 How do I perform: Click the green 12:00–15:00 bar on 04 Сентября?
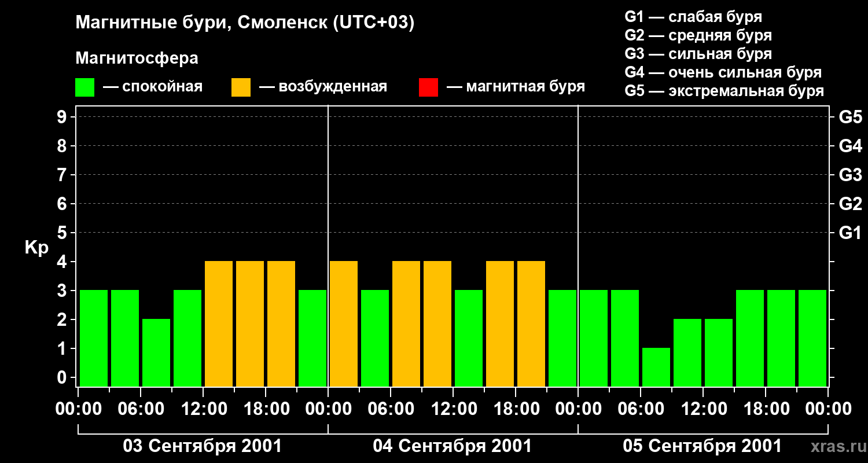(x=469, y=338)
